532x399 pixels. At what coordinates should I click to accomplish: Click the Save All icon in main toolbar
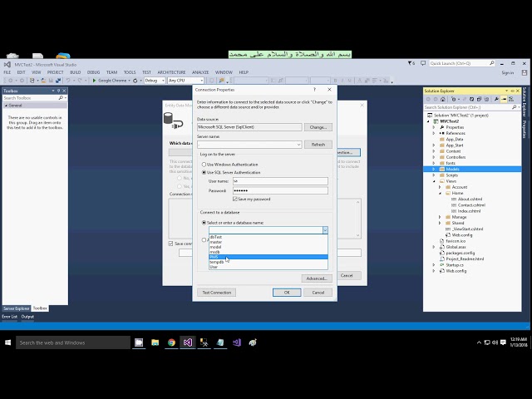click(58, 81)
